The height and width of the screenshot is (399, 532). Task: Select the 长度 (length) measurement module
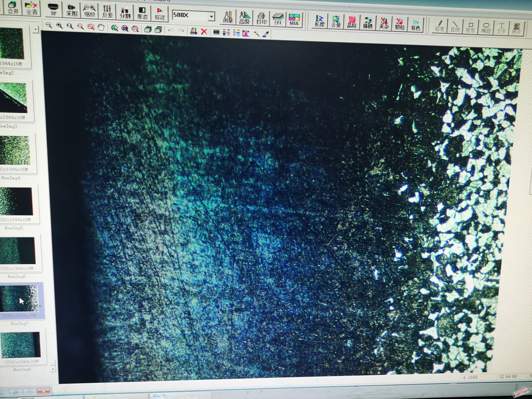pos(320,21)
